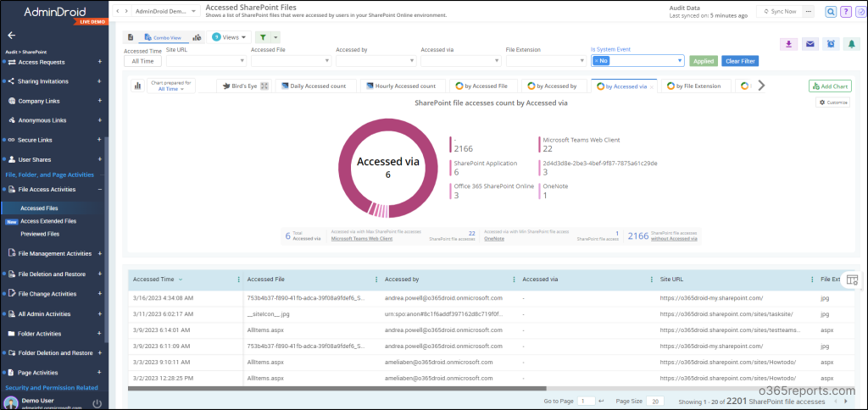Switch to by File Extension tab
The height and width of the screenshot is (410, 868).
point(694,86)
